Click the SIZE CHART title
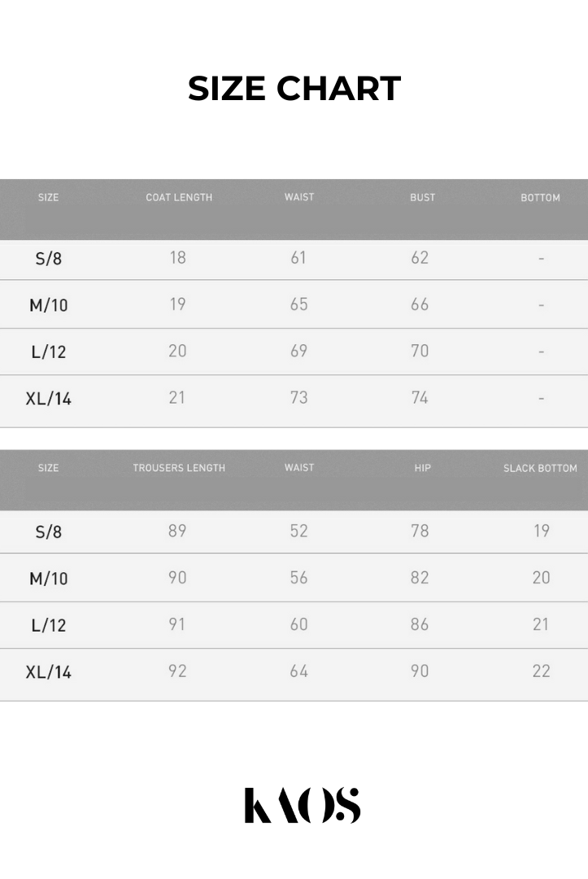Viewport: 588px width, 879px height. pos(294,89)
